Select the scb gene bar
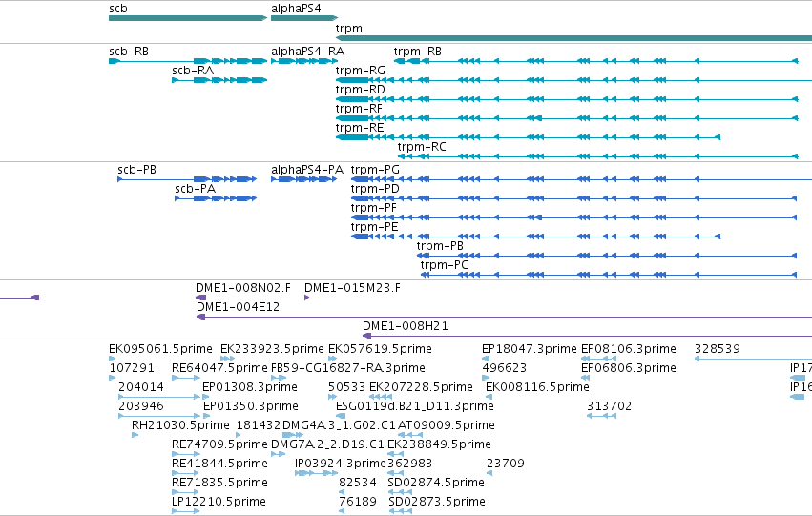Screen dimensions: 812x516 click(188, 18)
